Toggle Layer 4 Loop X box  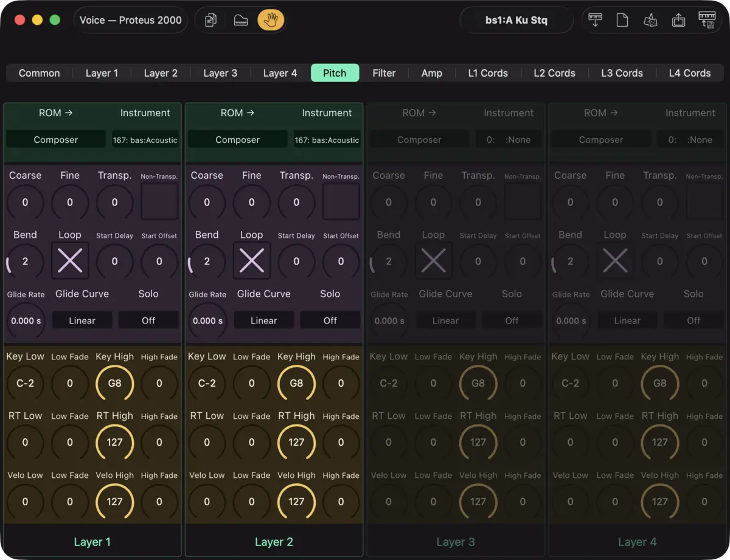click(615, 261)
